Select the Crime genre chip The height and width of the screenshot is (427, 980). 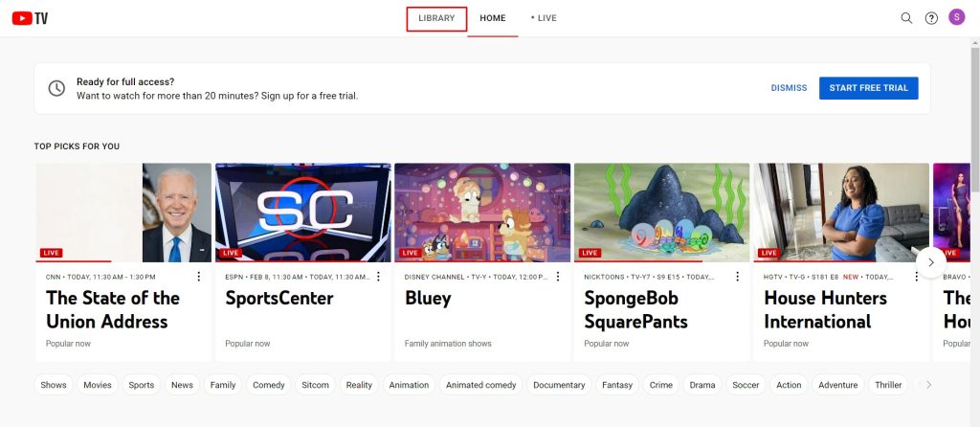[x=660, y=385]
